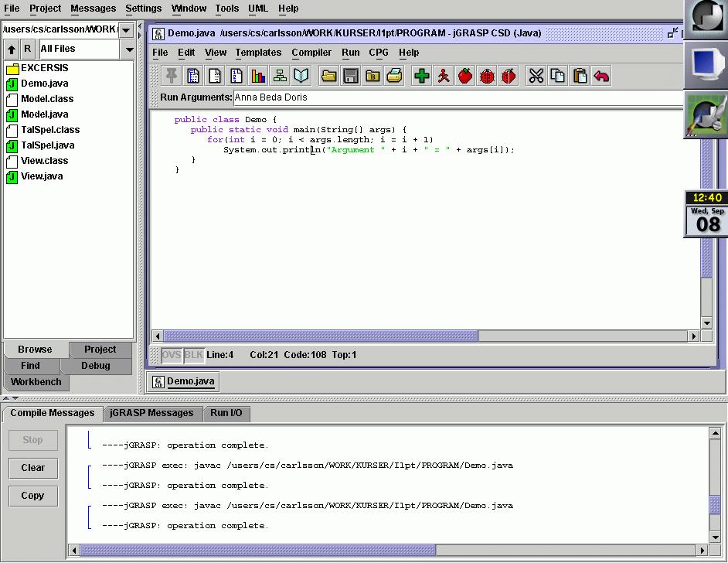This screenshot has height=563, width=728.
Task: Select Demo.java in the file browser
Action: click(x=37, y=84)
